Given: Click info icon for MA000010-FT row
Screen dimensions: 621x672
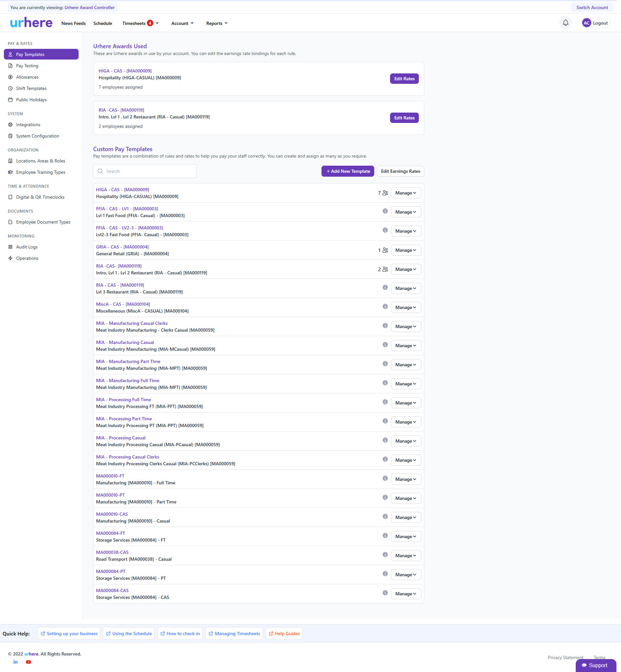Looking at the screenshot, I should pos(385,479).
